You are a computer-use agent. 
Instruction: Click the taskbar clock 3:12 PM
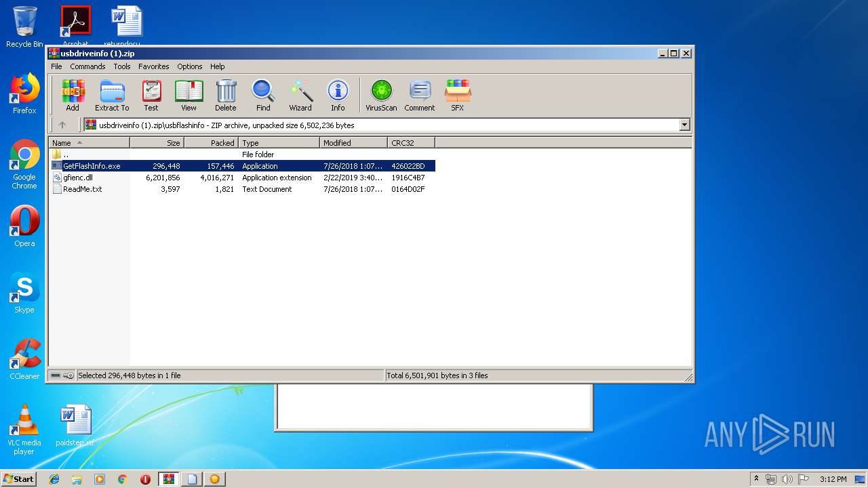[x=833, y=479]
